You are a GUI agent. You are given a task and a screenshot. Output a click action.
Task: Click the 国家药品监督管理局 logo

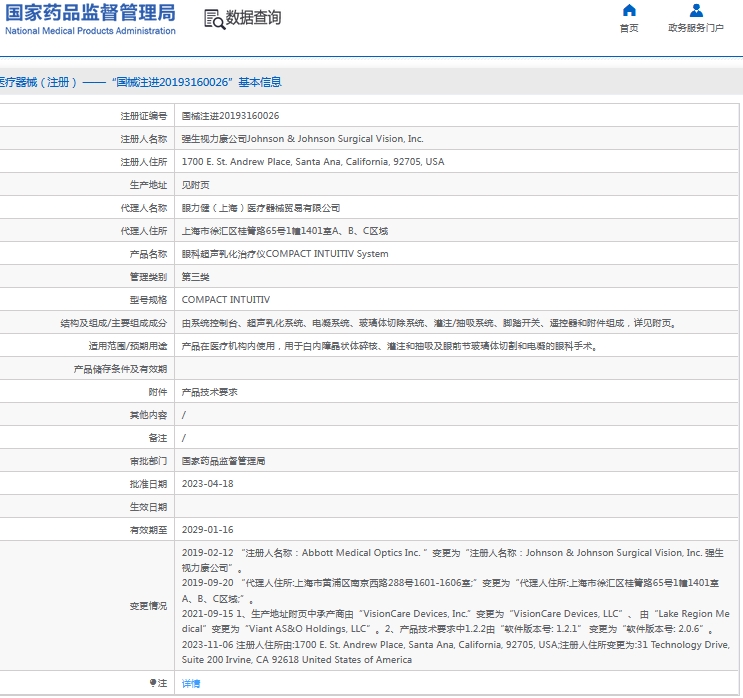[90, 13]
